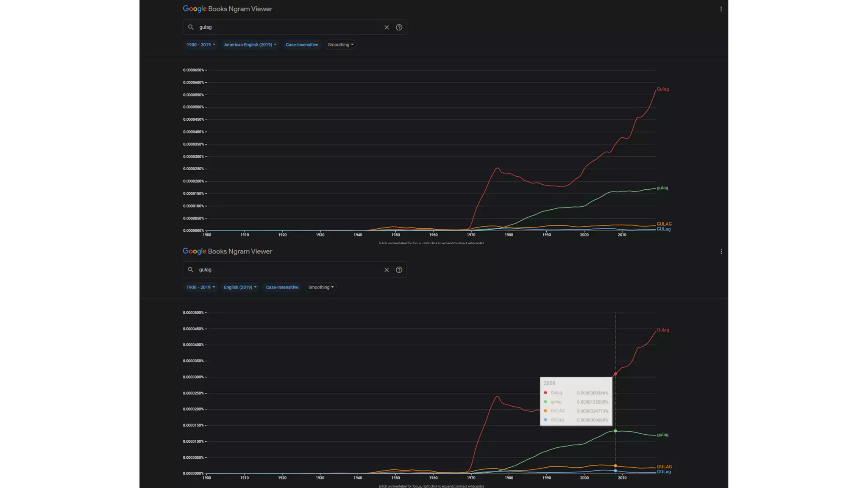Image resolution: width=868 pixels, height=488 pixels.
Task: Click the top search input containing gulag
Action: (x=288, y=27)
